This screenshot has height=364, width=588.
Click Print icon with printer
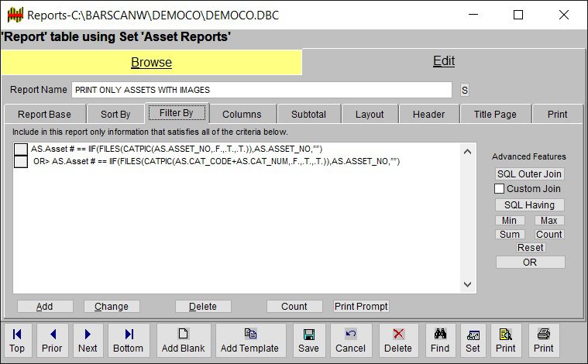(x=544, y=341)
